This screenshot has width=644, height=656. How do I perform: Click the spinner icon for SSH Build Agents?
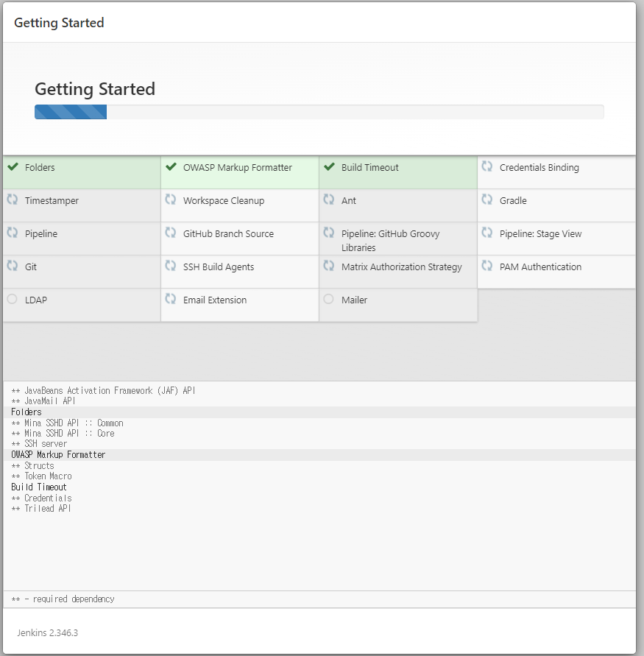(171, 266)
